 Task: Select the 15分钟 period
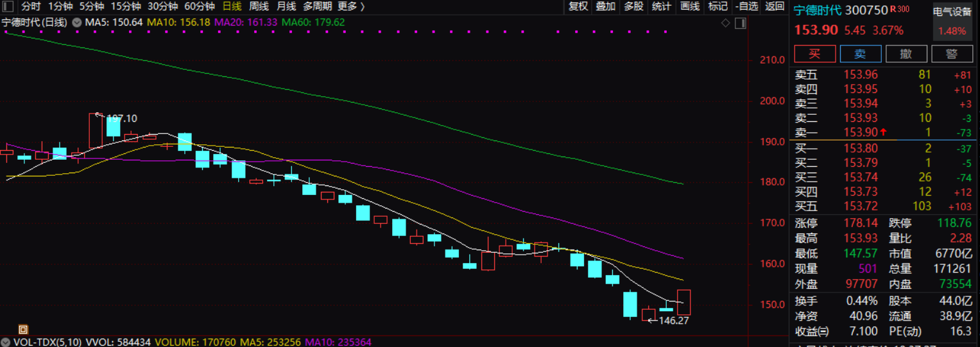click(126, 6)
